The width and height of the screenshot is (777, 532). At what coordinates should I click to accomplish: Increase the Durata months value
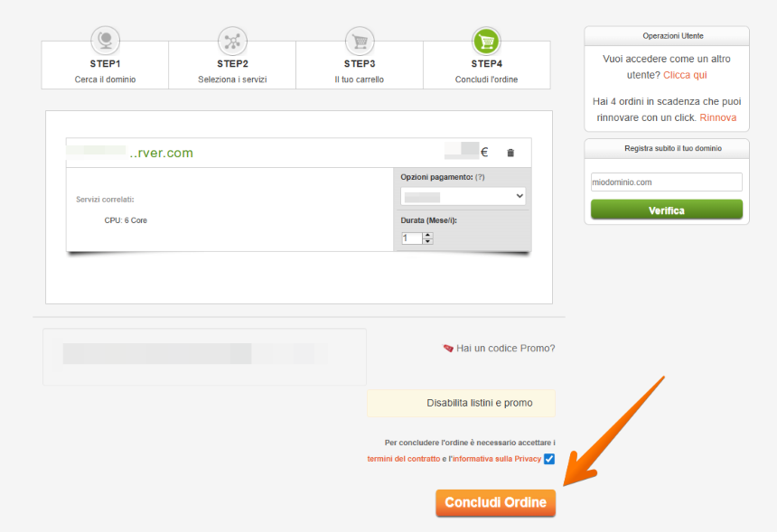click(x=428, y=235)
